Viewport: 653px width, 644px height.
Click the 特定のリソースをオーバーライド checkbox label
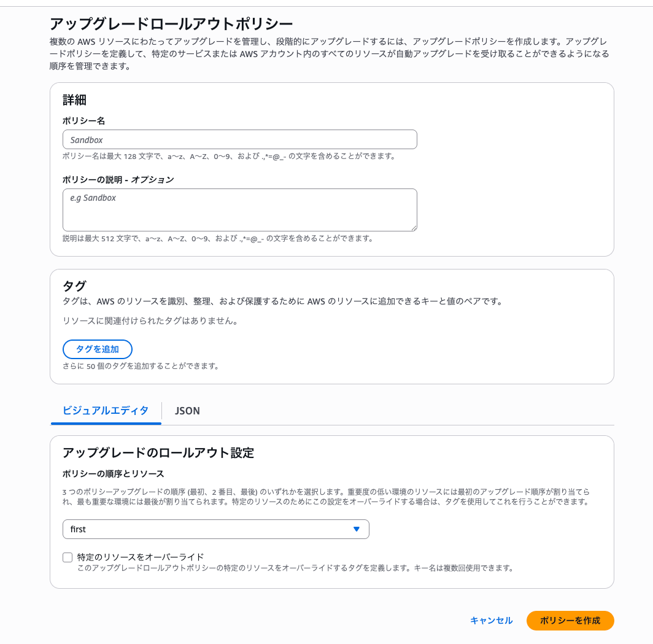coord(141,557)
